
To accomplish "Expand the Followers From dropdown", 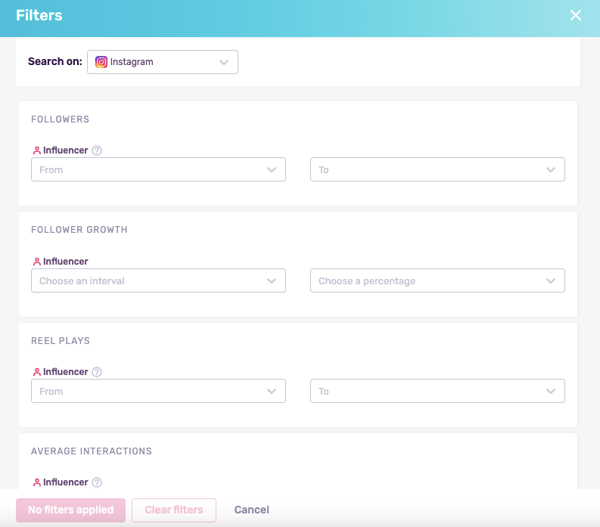I will [x=158, y=170].
